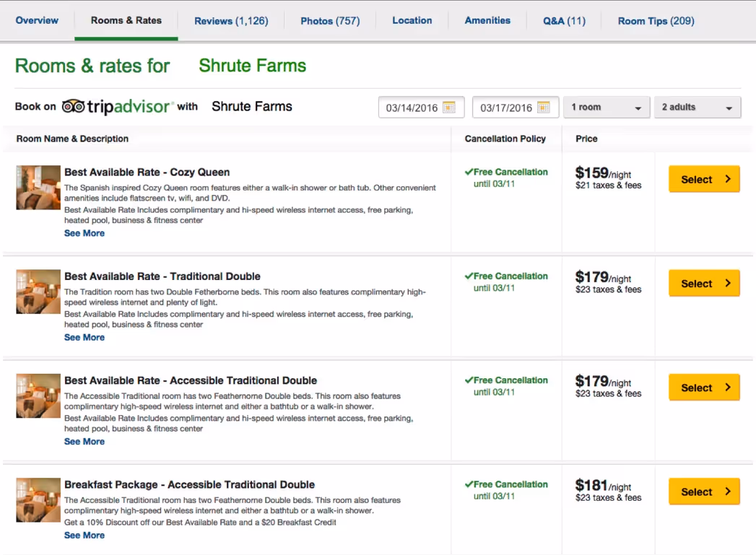Click the Shrute Farms hotel name
756x555 pixels.
click(x=252, y=66)
